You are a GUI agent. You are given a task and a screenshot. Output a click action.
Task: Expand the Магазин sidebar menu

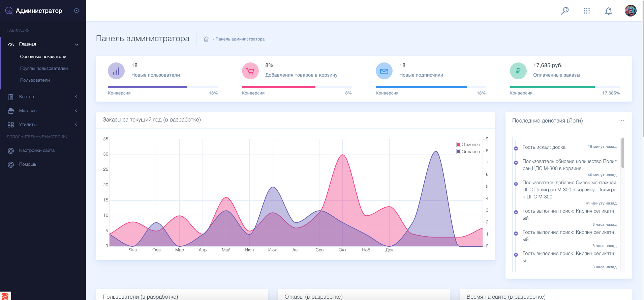point(43,111)
